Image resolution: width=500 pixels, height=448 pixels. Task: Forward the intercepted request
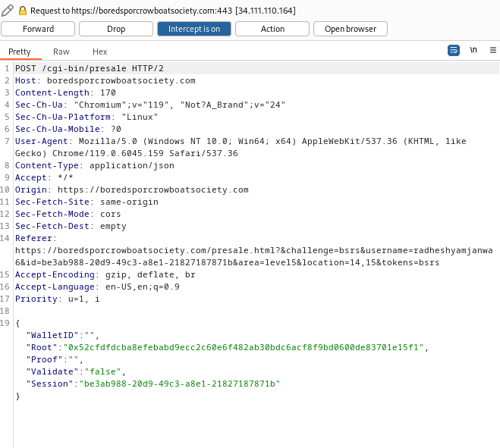(38, 29)
